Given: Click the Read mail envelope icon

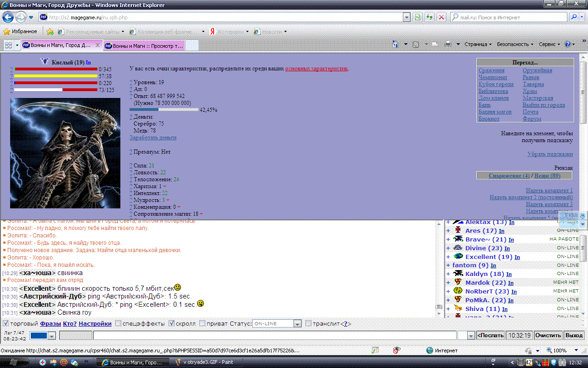Looking at the screenshot, I should tap(435, 44).
